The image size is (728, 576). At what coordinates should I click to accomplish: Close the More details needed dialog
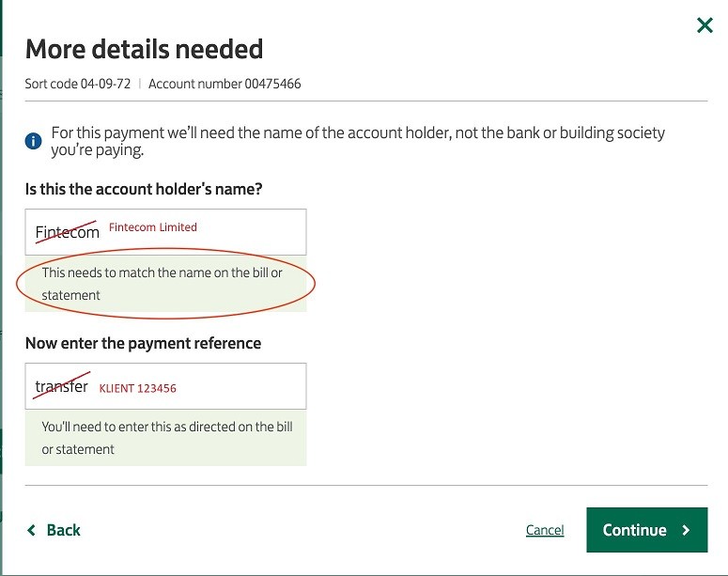click(705, 25)
